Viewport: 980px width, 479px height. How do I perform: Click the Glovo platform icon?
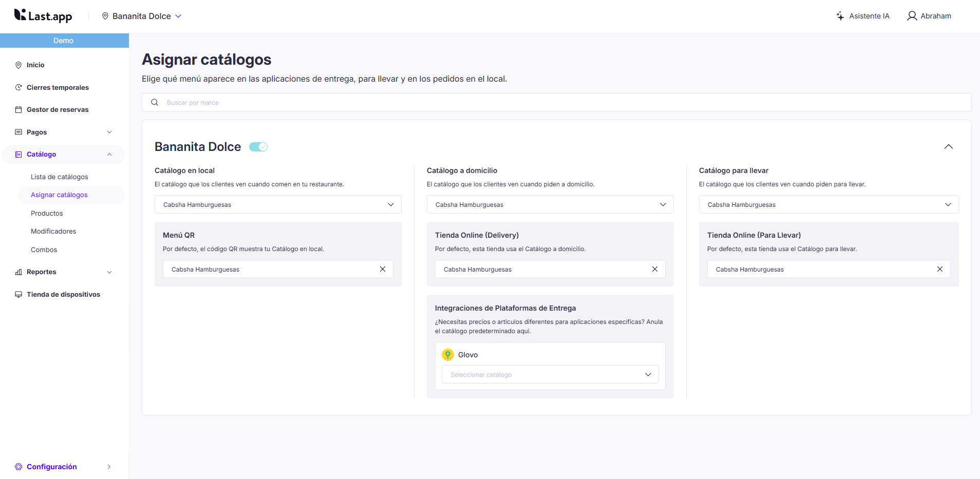(x=448, y=355)
